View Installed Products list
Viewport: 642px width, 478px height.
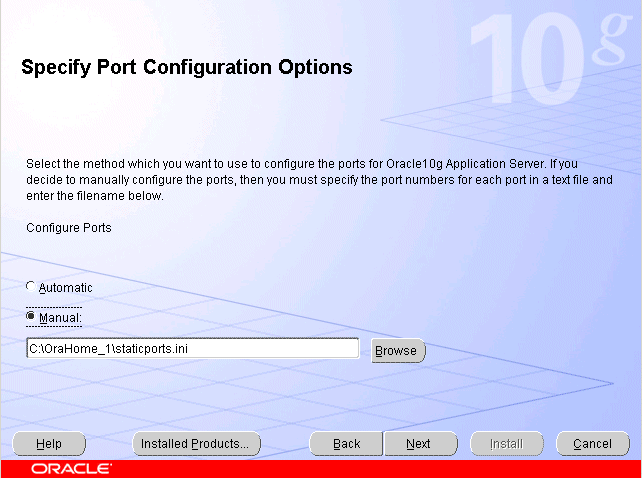tap(197, 444)
